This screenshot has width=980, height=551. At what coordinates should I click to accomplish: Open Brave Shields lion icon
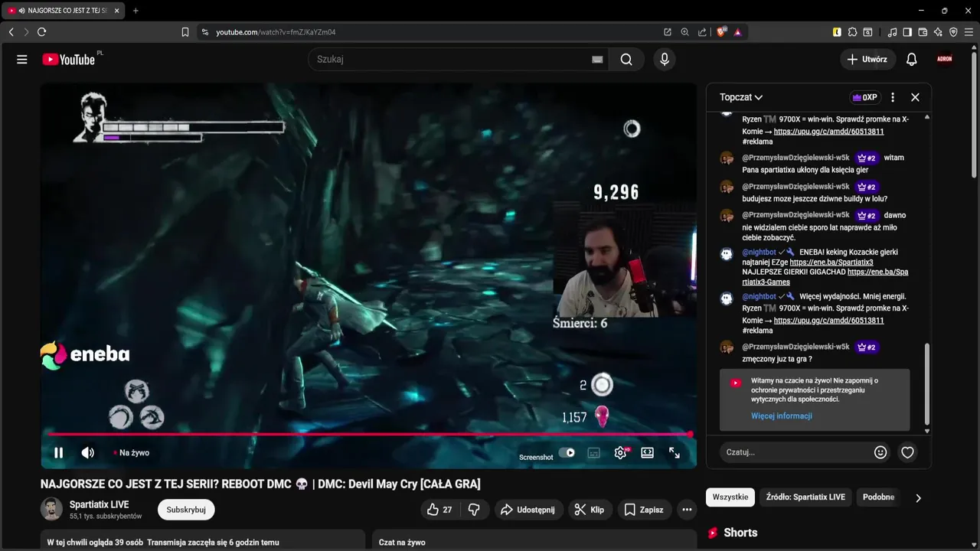721,32
